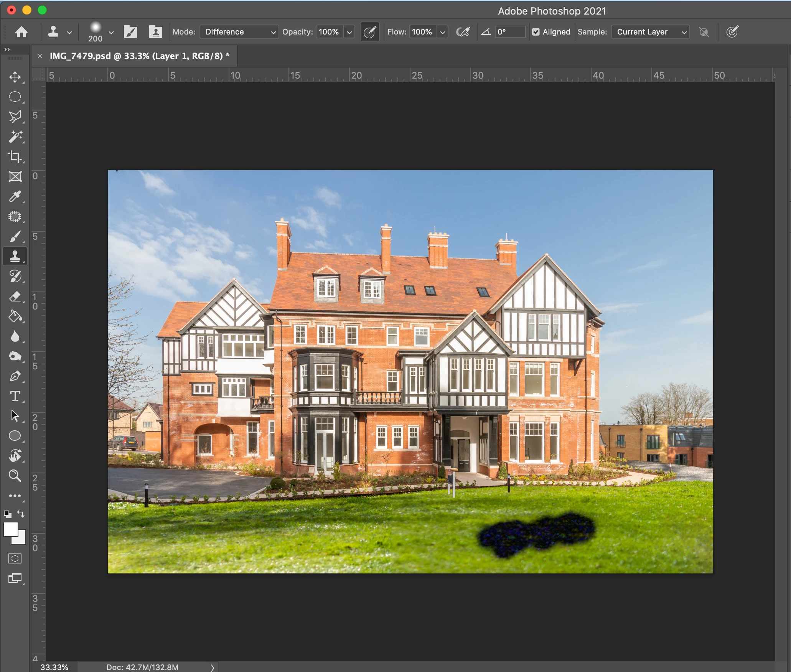
Task: Select the Pen tool
Action: click(15, 376)
